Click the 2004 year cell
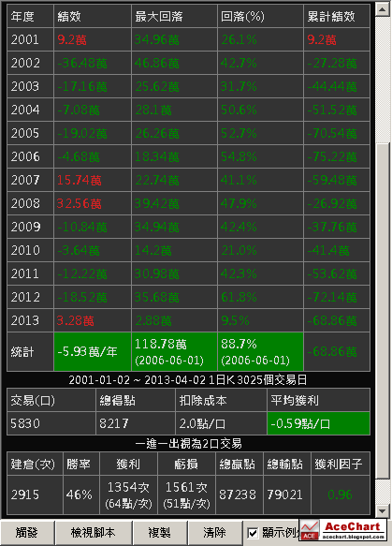Image resolution: width=392 pixels, height=546 pixels. (x=30, y=110)
